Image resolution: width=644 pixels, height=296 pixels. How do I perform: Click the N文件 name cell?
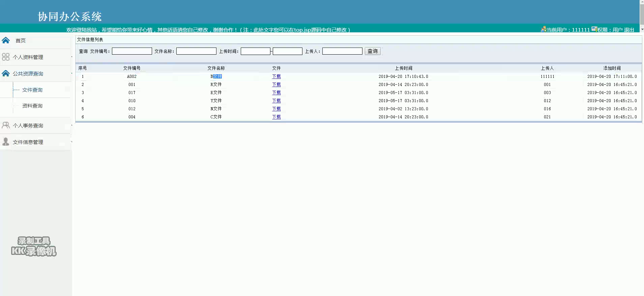(216, 109)
